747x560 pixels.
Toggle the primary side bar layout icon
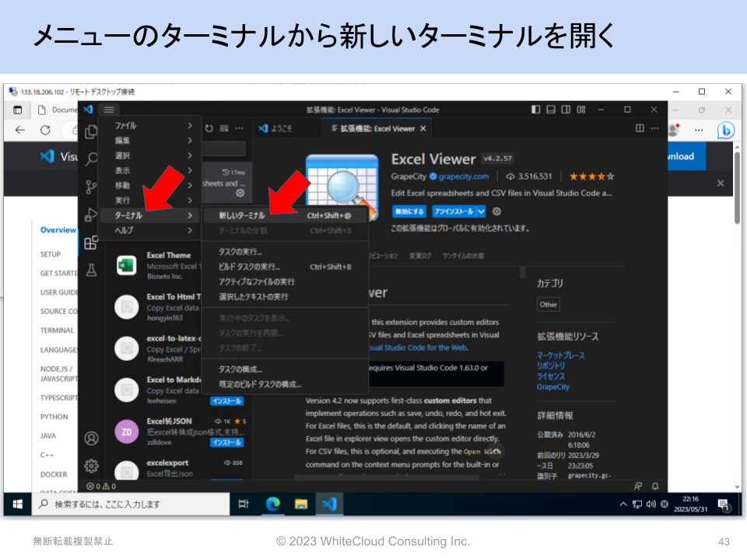(536, 110)
